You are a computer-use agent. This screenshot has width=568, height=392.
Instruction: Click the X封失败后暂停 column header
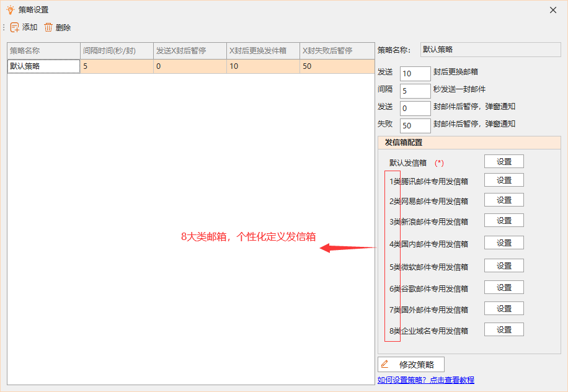tap(337, 51)
